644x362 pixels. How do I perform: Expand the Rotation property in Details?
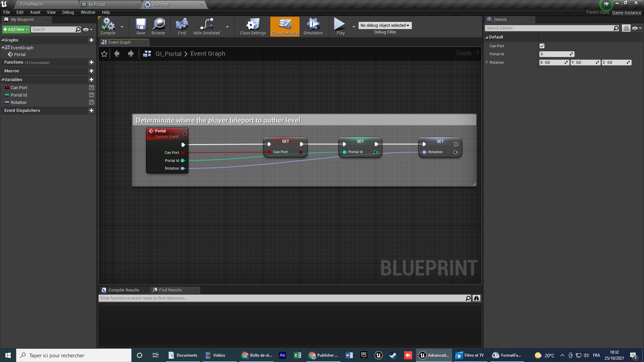click(487, 62)
